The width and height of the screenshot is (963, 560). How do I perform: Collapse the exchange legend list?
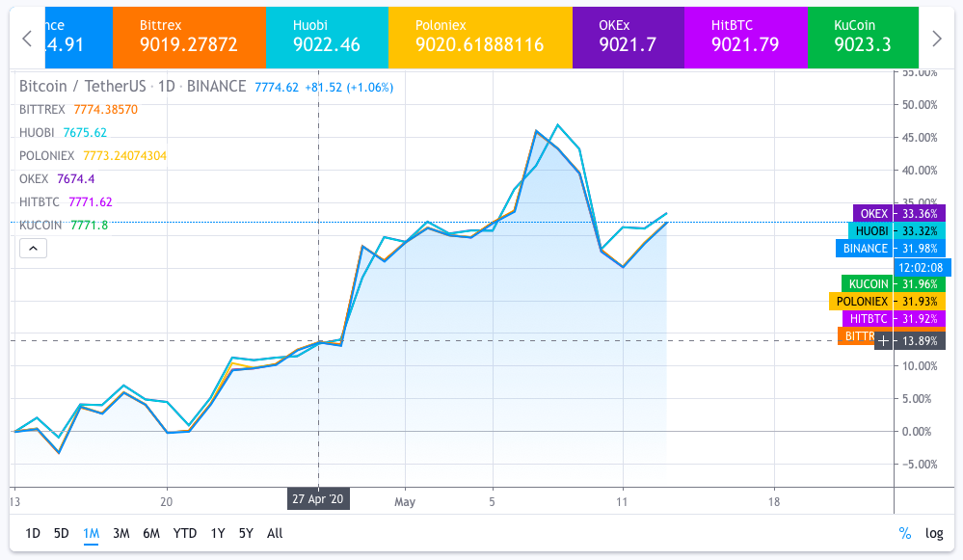pyautogui.click(x=33, y=249)
